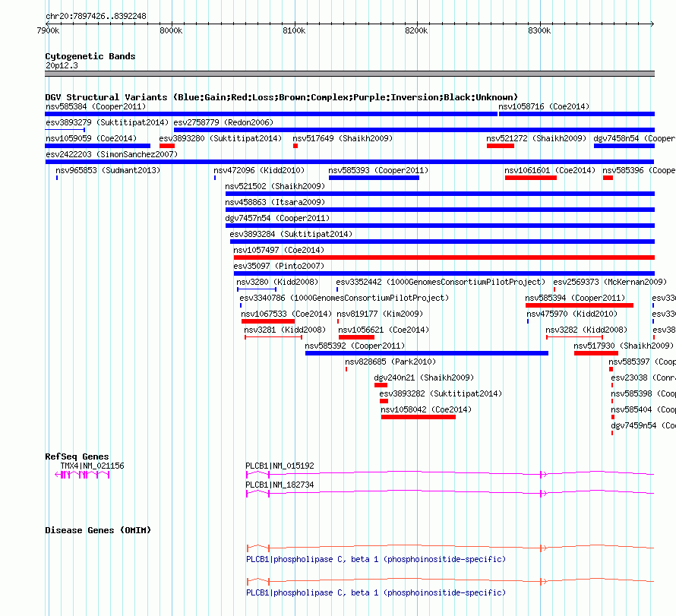
Task: Click esv3893284 (Suktitipat2014) label
Action: pos(291,234)
